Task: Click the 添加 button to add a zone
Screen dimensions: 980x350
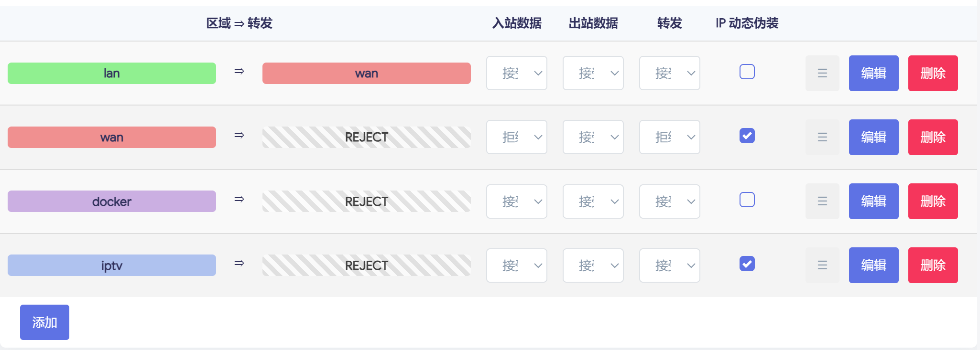Action: click(44, 322)
